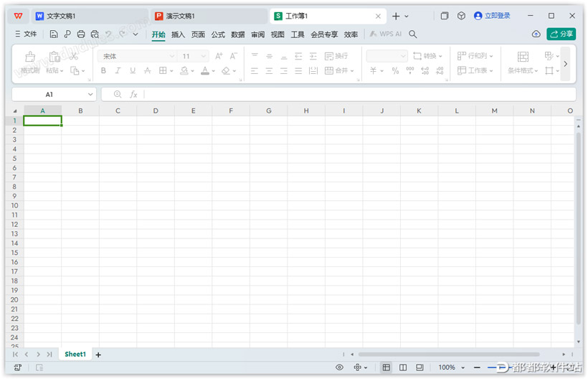Decrease decimal places icon

coord(440,70)
